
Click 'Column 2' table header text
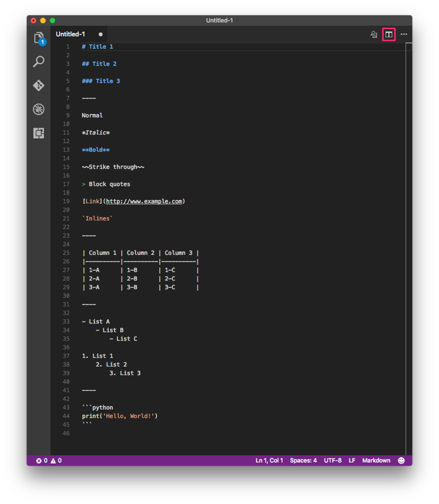point(140,253)
